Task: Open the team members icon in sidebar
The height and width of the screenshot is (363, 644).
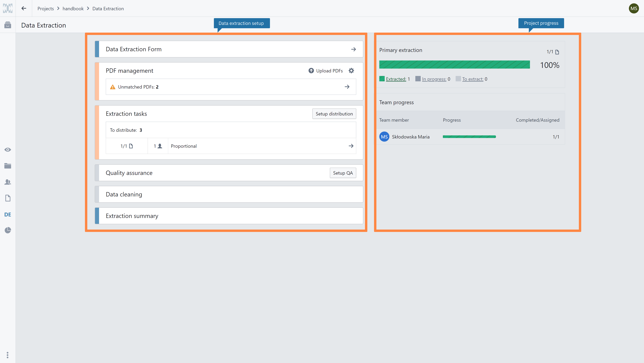Action: 8,182
